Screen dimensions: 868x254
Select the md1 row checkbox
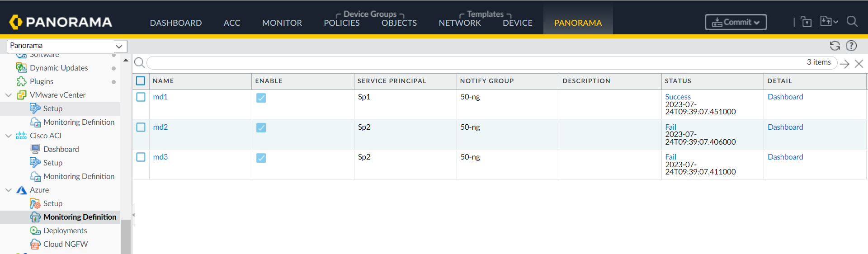click(x=141, y=97)
